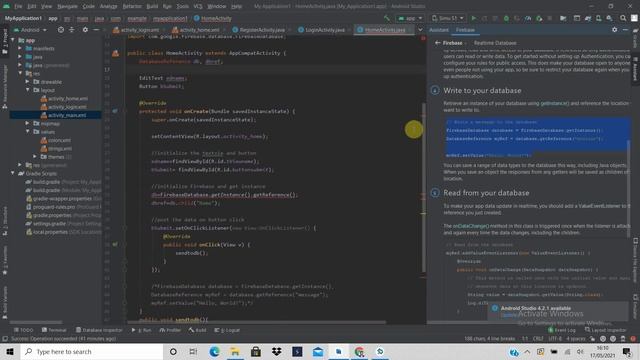Image resolution: width=640 pixels, height=360 pixels.
Task: Open Firebase panel settings gear
Action: 615,30
